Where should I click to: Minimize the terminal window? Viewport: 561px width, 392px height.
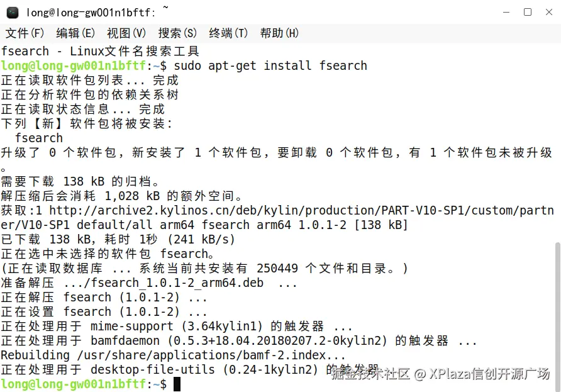coord(506,12)
